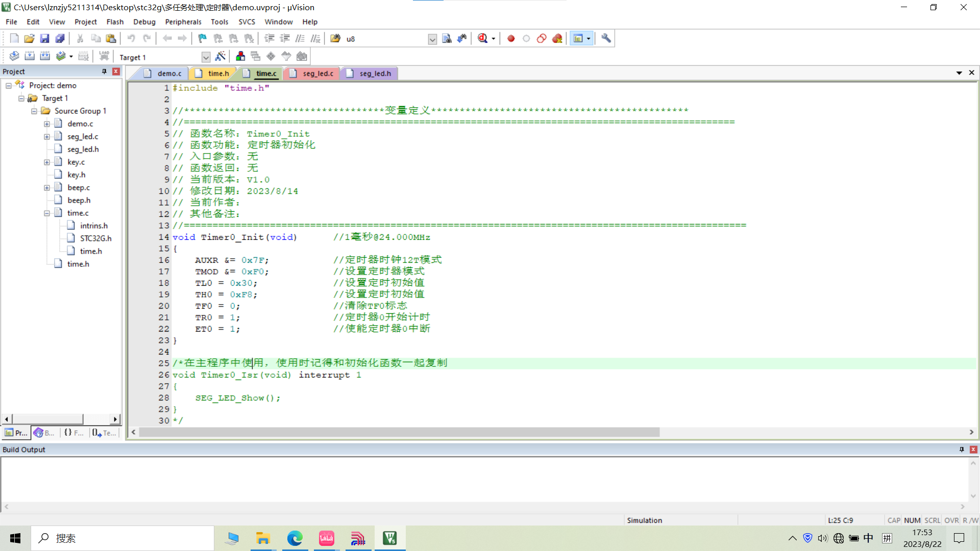Open Manage Project Items icon

click(240, 56)
